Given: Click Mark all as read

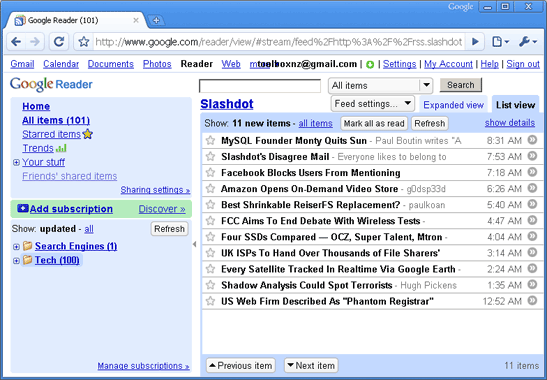Looking at the screenshot, I should pos(374,124).
